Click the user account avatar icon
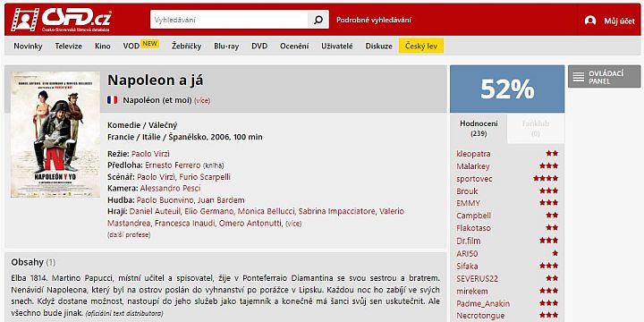Image resolution: width=644 pixels, height=322 pixels. 590,21
